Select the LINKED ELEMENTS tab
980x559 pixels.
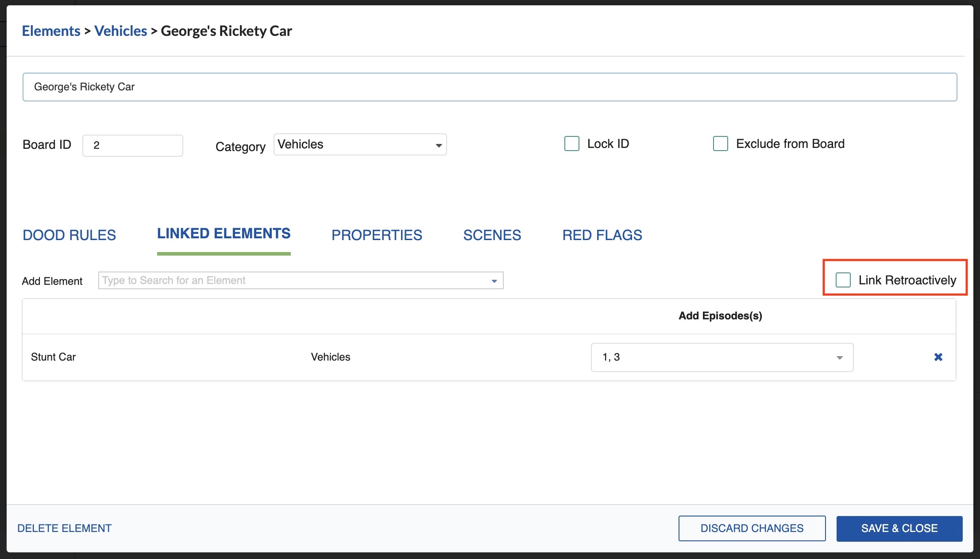(x=224, y=234)
